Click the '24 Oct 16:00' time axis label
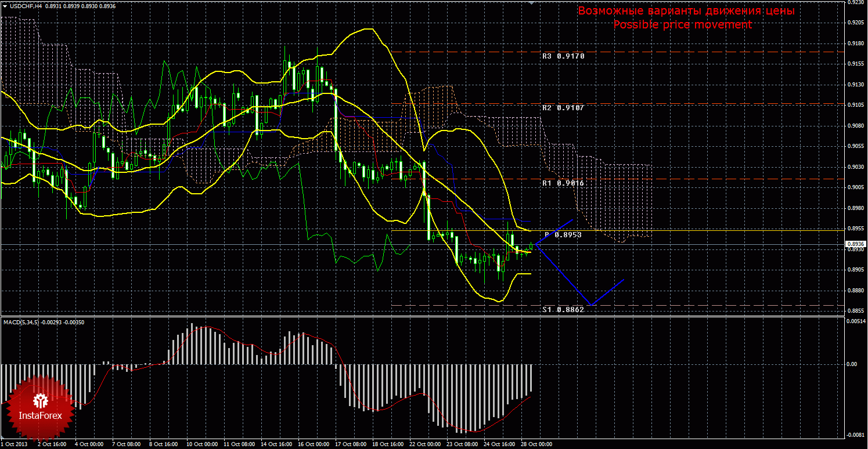Viewport: 868px width, 449px height. click(x=499, y=444)
